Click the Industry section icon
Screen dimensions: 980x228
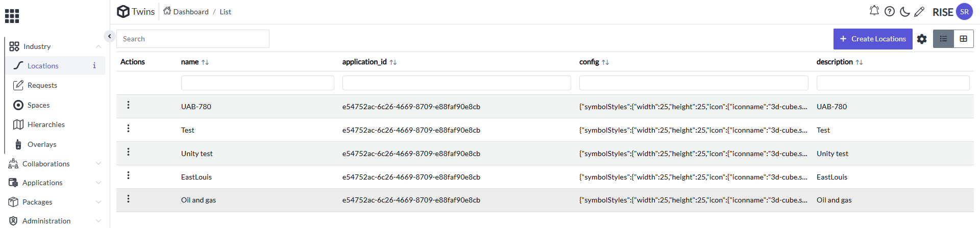[x=14, y=46]
